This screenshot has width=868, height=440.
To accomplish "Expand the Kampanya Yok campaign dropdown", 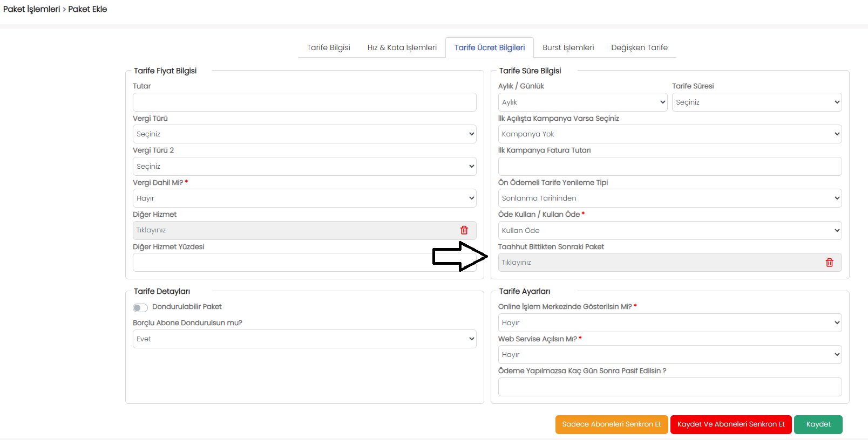I will [669, 134].
